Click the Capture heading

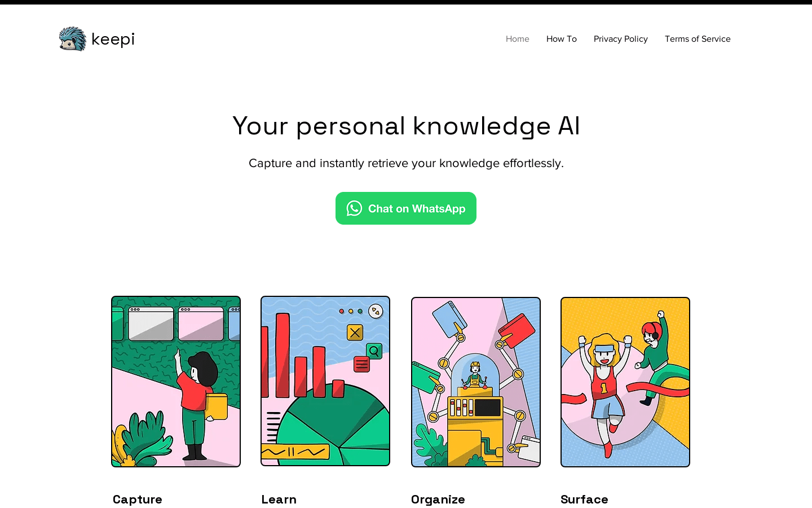(x=138, y=500)
